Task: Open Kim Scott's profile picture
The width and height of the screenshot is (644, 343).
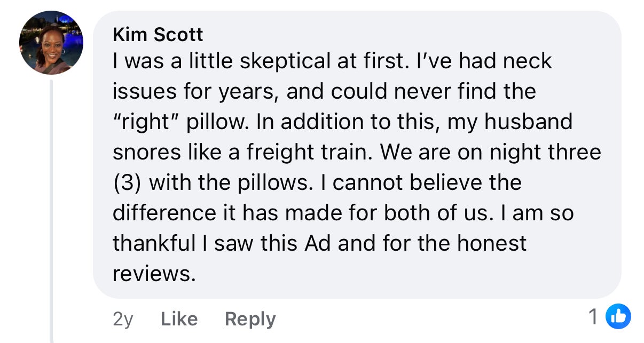Action: (x=51, y=43)
